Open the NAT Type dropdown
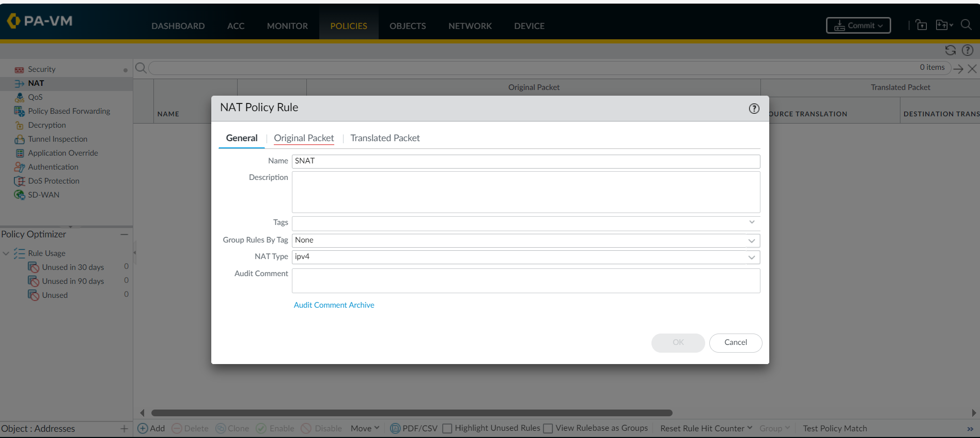 pyautogui.click(x=751, y=257)
